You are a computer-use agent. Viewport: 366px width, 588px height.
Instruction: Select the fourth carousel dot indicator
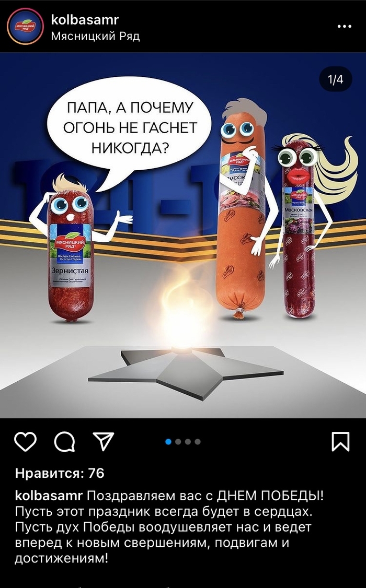[x=198, y=442]
